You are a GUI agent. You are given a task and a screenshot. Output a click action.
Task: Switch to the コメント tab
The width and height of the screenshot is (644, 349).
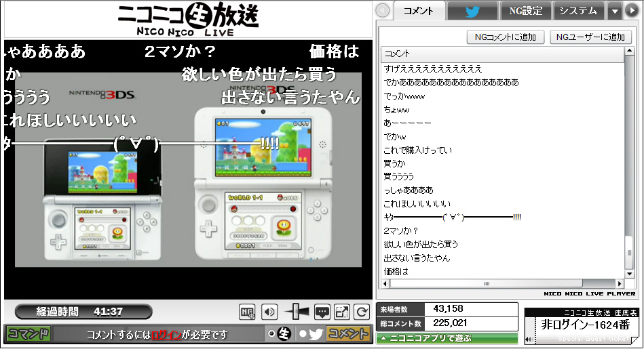[x=419, y=11]
